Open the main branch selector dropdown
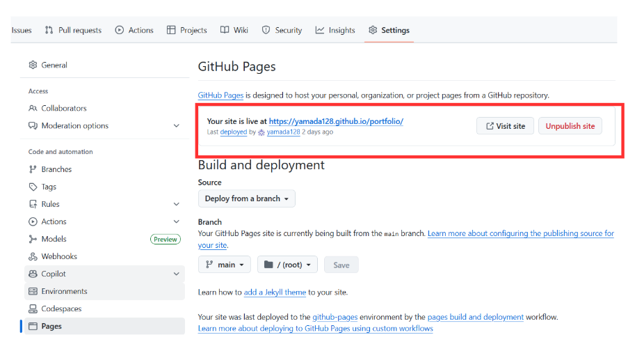The width and height of the screenshot is (644, 351). click(224, 265)
